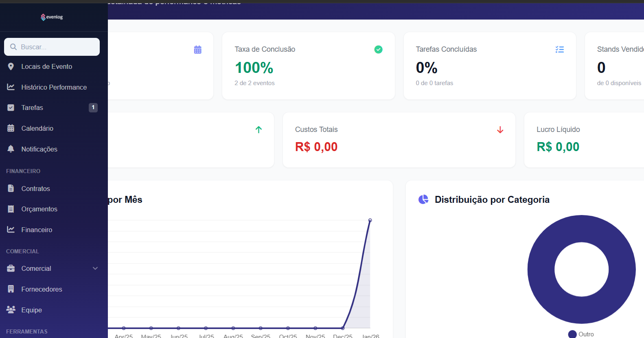Screen dimensions: 644x338
Task: Click the green checkmark on Taxa de Conclusão
Action: 378,50
